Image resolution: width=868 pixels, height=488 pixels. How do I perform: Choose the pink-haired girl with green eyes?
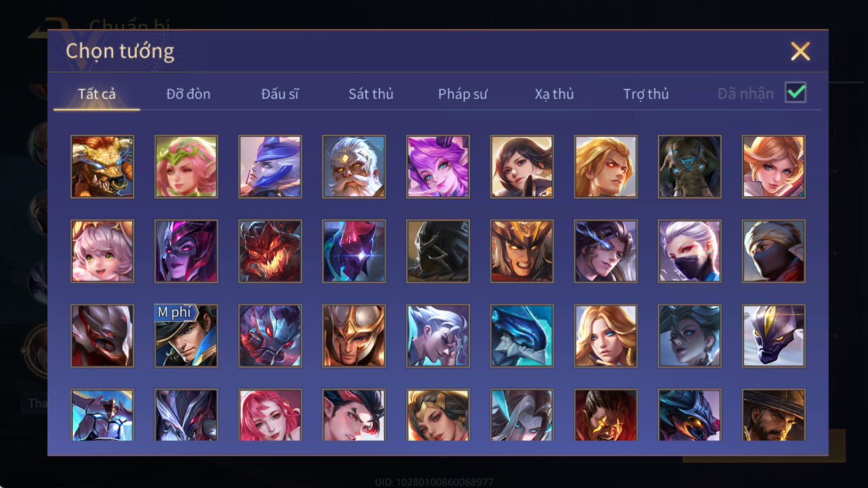pos(102,251)
